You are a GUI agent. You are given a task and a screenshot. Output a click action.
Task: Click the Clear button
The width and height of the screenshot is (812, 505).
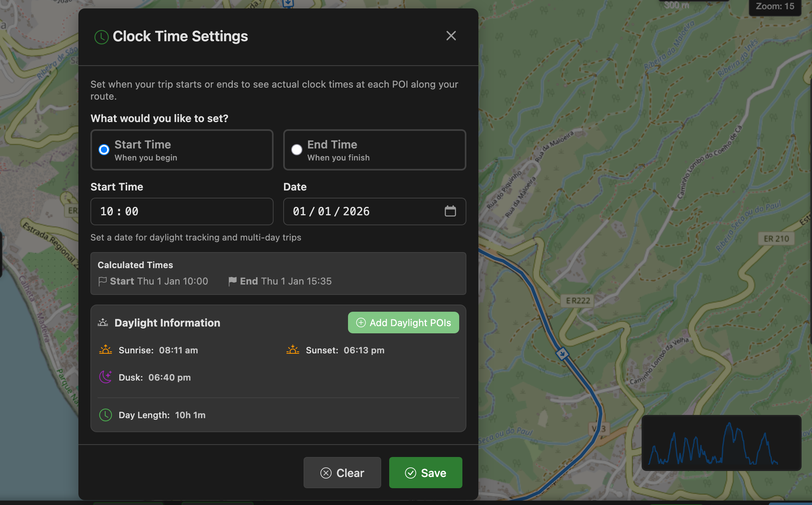coord(342,473)
